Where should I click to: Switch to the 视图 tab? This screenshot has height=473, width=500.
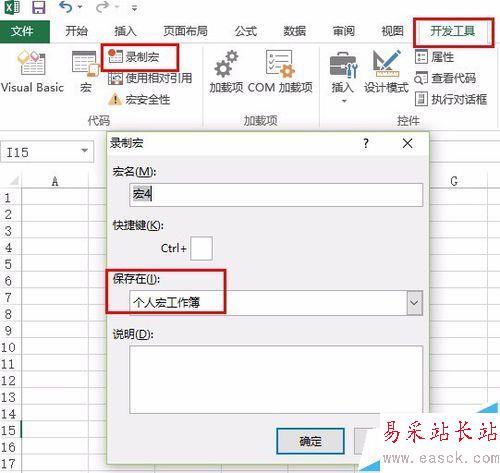tap(392, 31)
